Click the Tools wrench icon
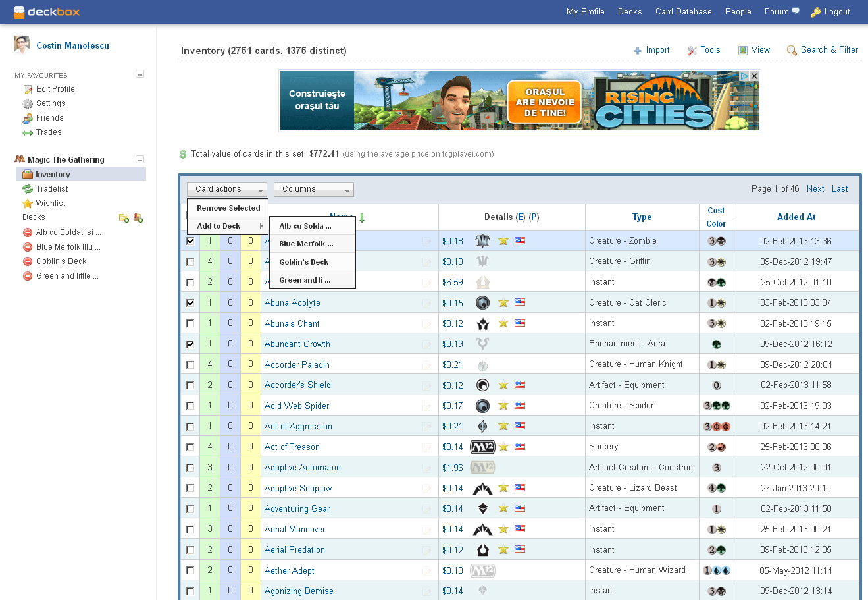The width and height of the screenshot is (868, 600). coord(692,51)
